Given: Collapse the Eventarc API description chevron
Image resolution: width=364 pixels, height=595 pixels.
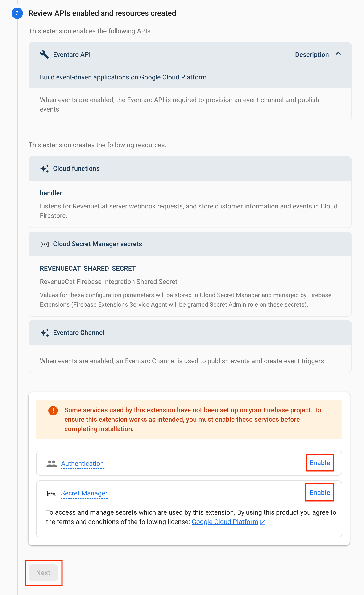Looking at the screenshot, I should coord(338,54).
